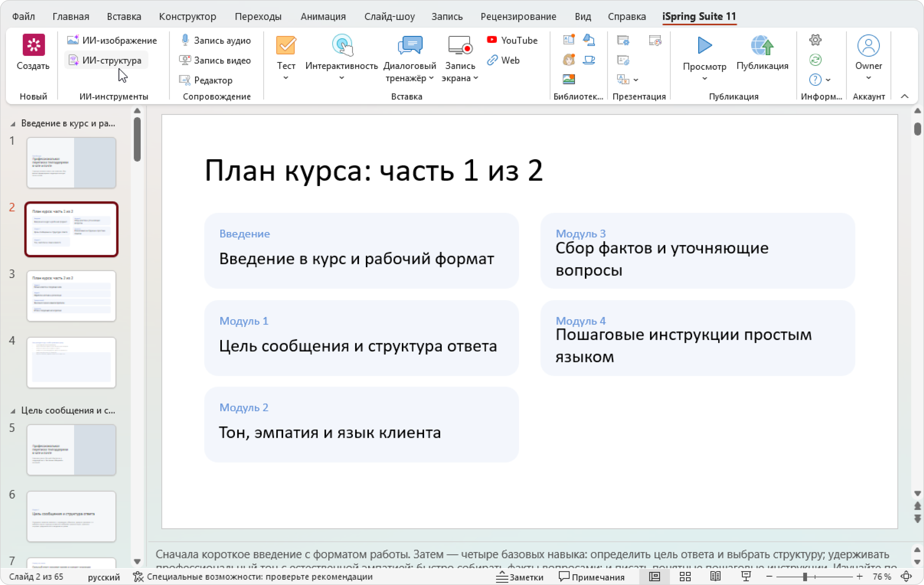Open the narration Редактор

[x=206, y=80]
